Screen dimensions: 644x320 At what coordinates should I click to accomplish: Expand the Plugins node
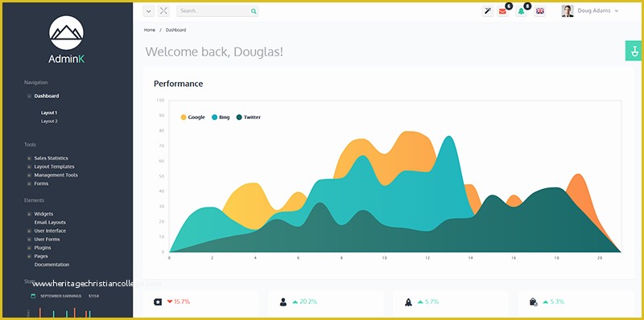29,248
